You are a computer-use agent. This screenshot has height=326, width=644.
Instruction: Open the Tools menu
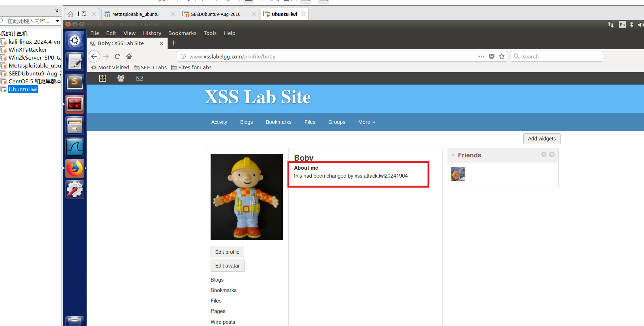click(210, 33)
